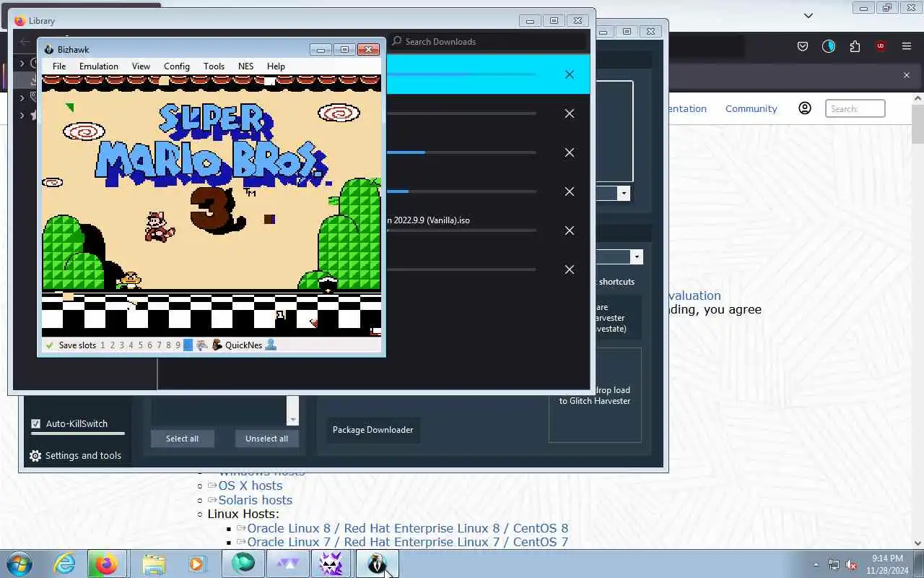Click the round teal extension icon in Firefox toolbar
The image size is (924, 578).
point(829,46)
